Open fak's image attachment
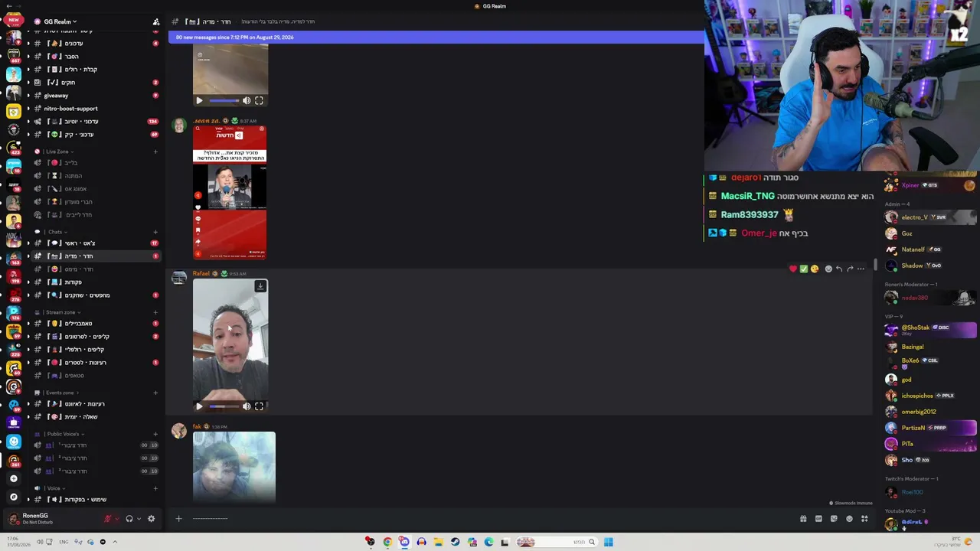This screenshot has width=980, height=551. (234, 467)
